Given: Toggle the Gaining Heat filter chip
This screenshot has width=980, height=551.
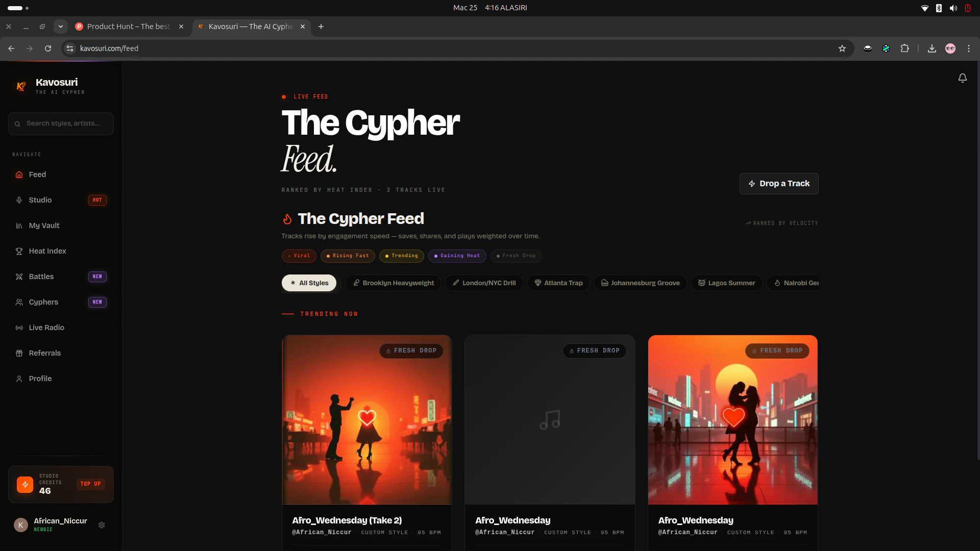Looking at the screenshot, I should [x=457, y=256].
